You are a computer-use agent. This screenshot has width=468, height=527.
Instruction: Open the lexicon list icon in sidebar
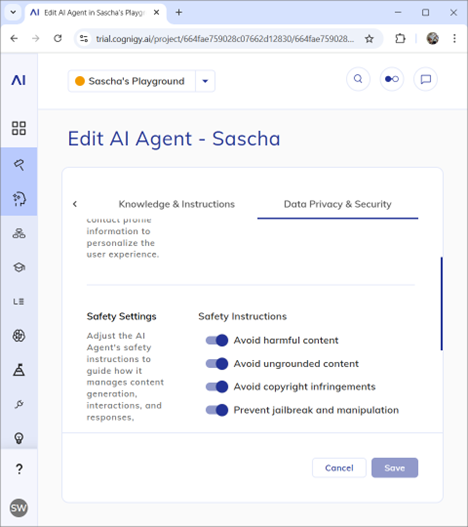(x=18, y=301)
